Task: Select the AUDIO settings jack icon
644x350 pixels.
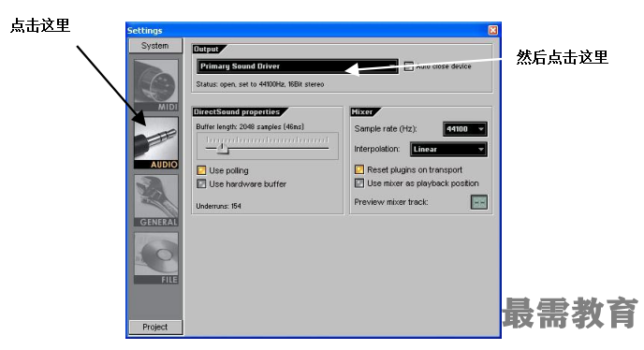Action: click(x=156, y=142)
